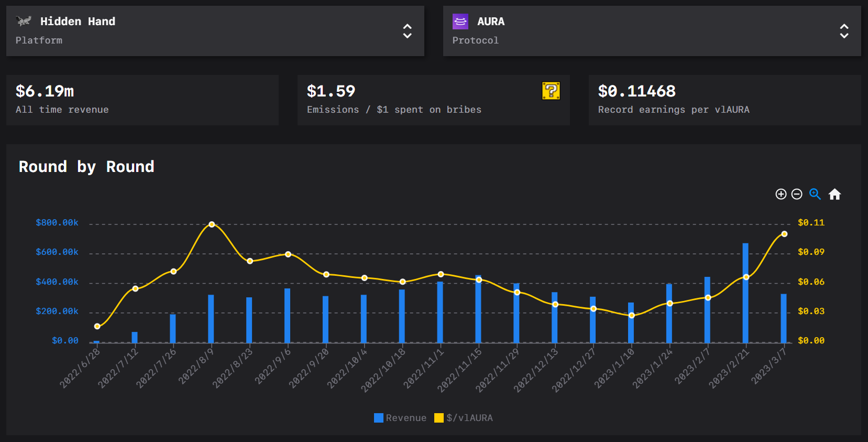Viewport: 868px width, 442px height.
Task: Click the $0.11 right axis label
Action: [811, 223]
